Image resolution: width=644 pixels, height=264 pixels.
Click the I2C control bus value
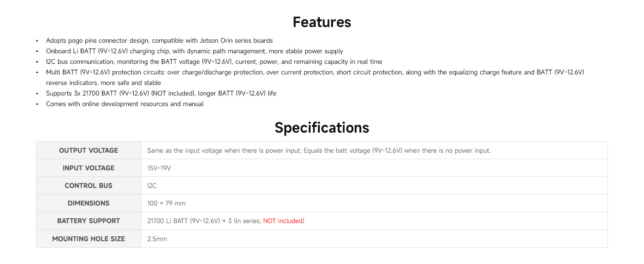pos(152,186)
